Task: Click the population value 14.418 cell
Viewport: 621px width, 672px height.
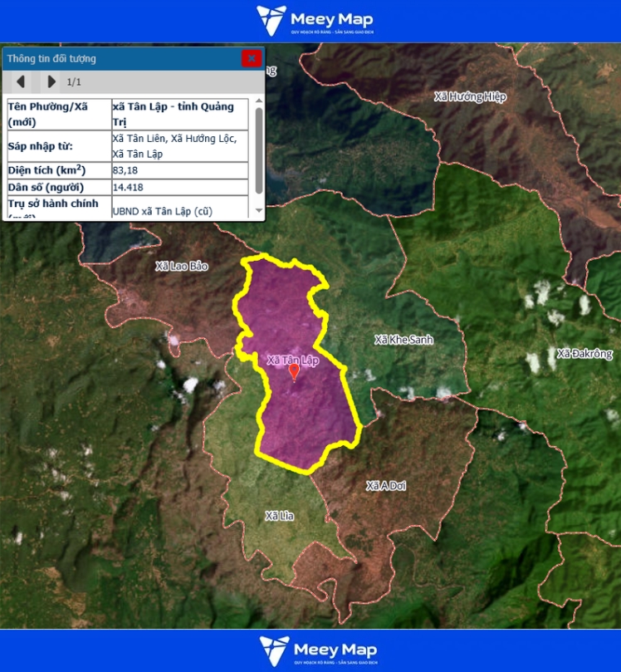Action: [x=179, y=188]
